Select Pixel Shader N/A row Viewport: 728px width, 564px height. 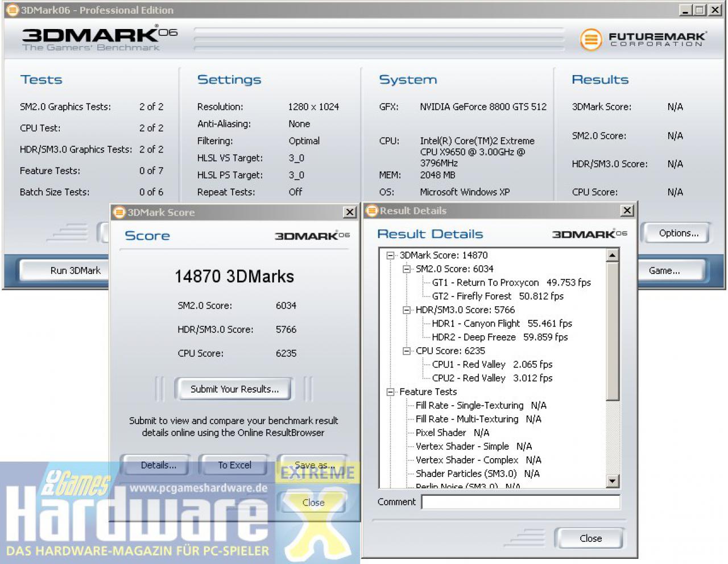click(x=452, y=433)
